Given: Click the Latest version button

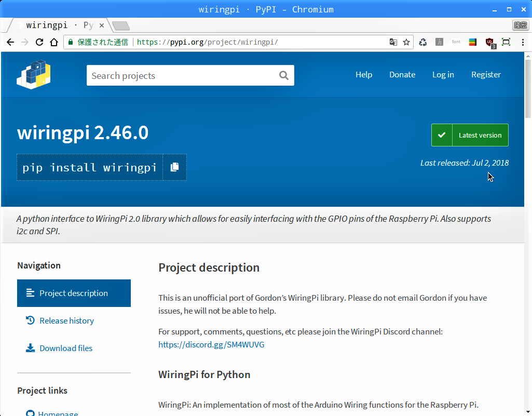Looking at the screenshot, I should [470, 135].
